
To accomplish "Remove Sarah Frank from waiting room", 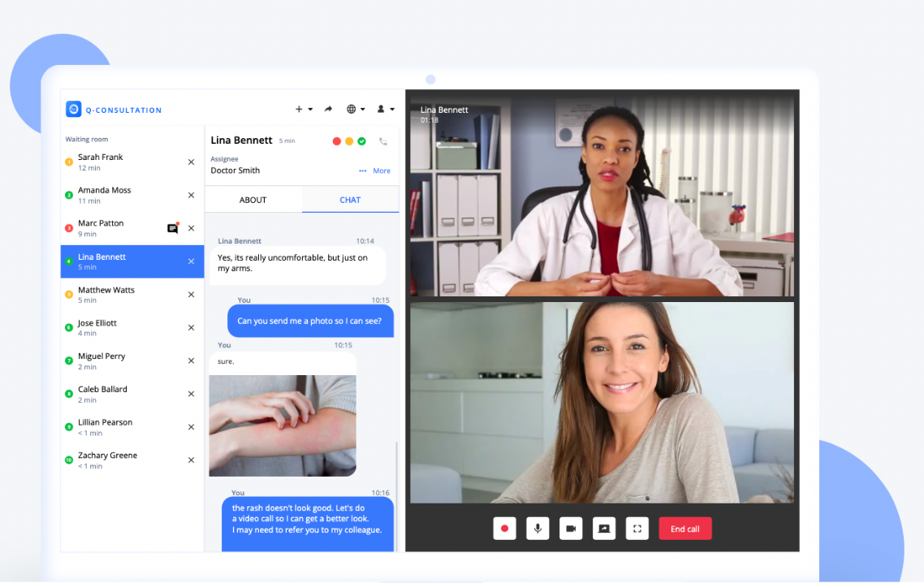I will click(x=191, y=162).
